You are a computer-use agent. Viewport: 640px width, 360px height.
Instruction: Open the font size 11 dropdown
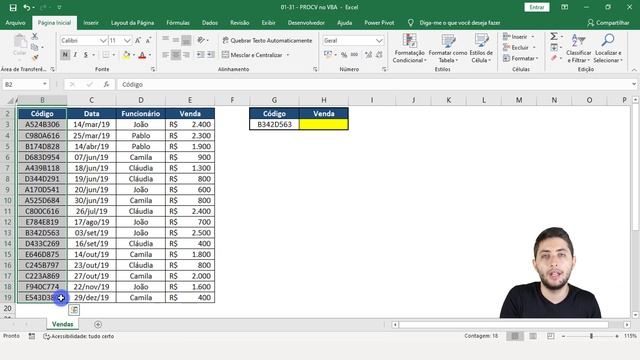[x=127, y=40]
